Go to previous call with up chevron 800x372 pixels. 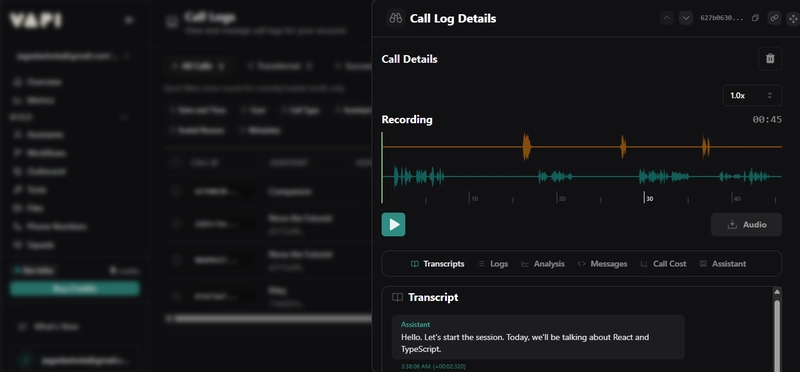click(x=667, y=18)
